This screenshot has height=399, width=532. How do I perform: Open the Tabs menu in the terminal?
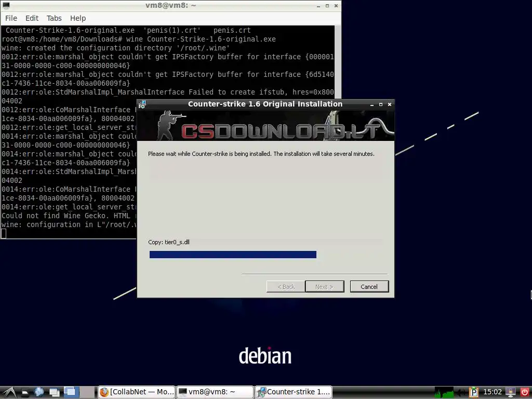54,18
